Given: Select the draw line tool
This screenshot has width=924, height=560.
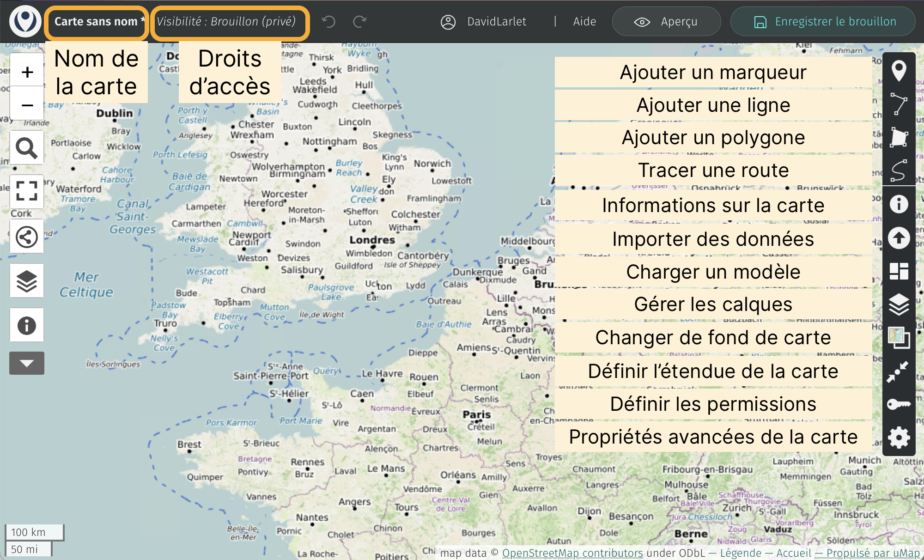Looking at the screenshot, I should 899,104.
